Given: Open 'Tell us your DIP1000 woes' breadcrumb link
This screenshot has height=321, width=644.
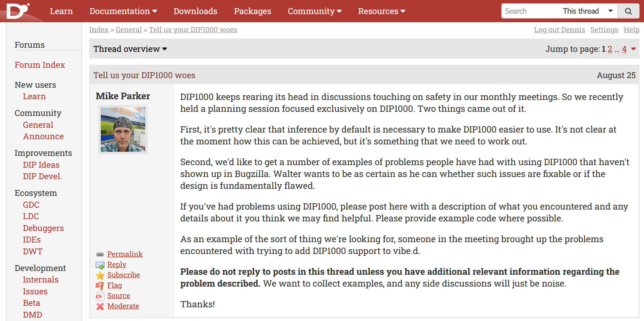Looking at the screenshot, I should click(193, 30).
